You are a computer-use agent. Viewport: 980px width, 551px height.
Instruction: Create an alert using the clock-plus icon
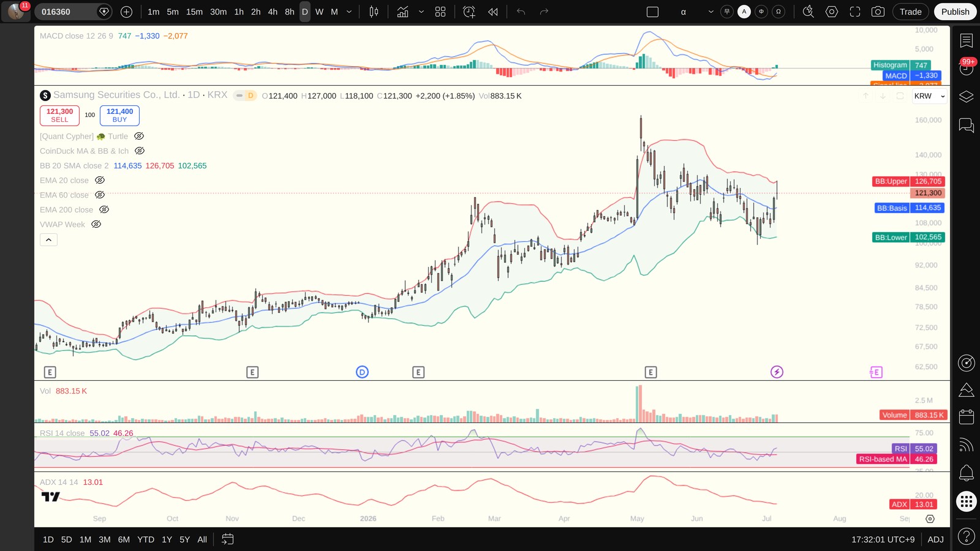(x=469, y=12)
